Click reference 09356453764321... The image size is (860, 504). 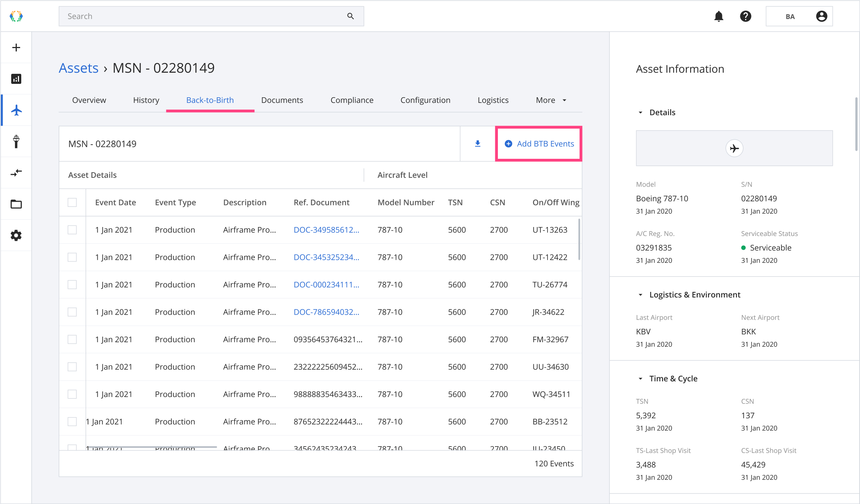coord(328,340)
